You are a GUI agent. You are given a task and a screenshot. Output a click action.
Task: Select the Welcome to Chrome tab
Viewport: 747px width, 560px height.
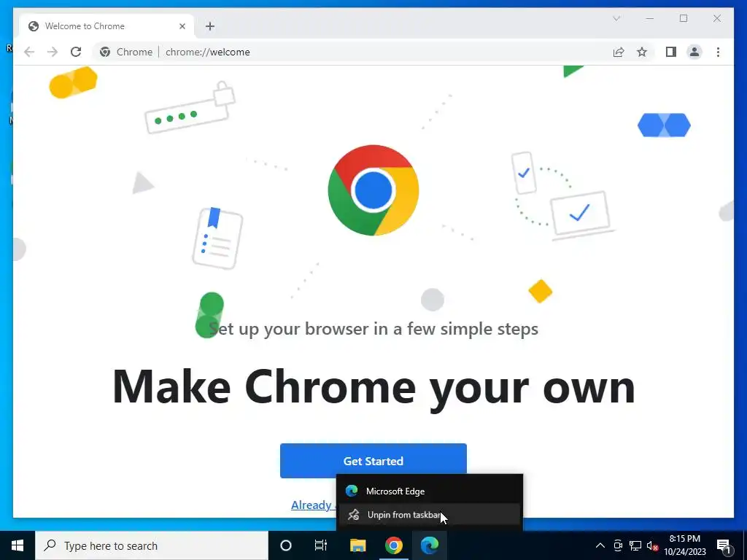pos(107,26)
